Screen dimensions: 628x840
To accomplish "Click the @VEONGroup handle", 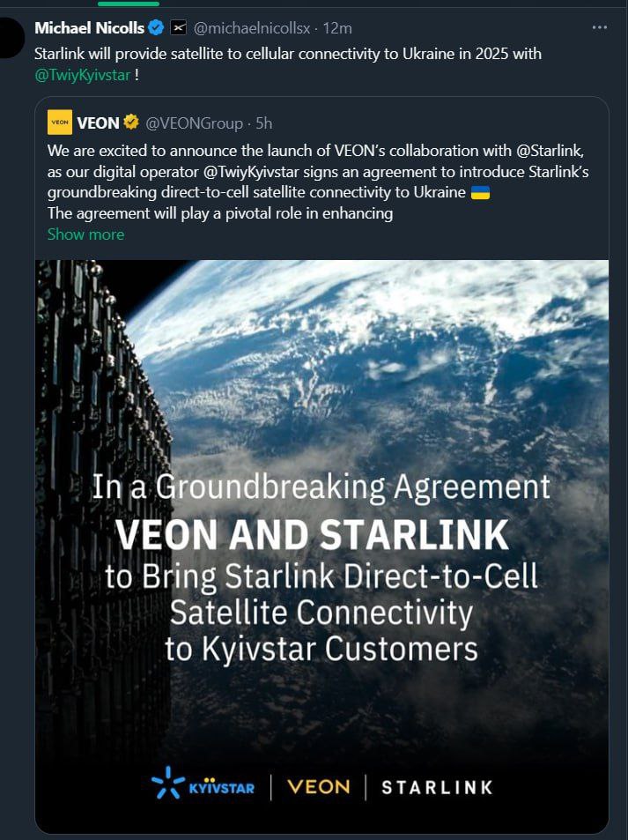I will (191, 123).
